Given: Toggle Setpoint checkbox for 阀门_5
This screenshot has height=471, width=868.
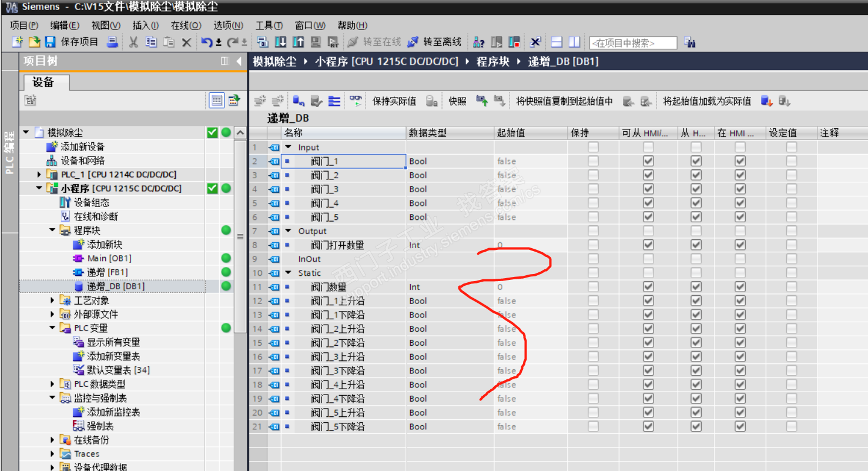Looking at the screenshot, I should tap(792, 218).
